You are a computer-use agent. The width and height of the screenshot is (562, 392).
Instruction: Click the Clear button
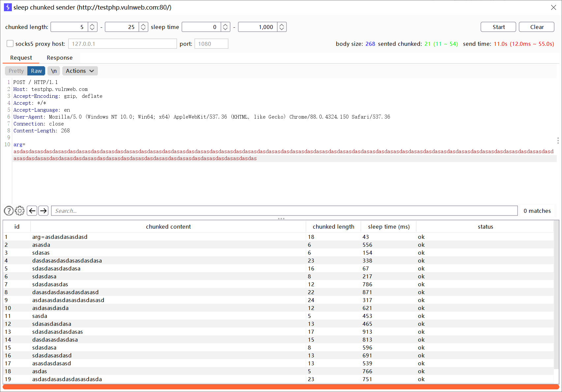(x=537, y=27)
